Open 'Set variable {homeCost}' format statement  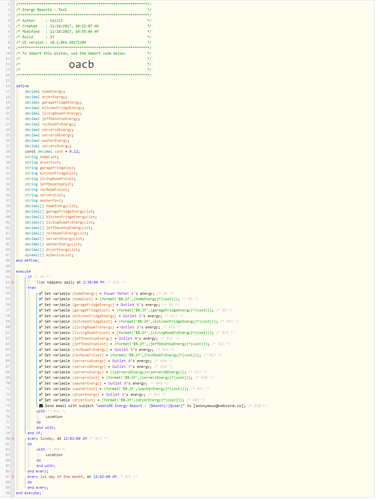click(x=109, y=299)
